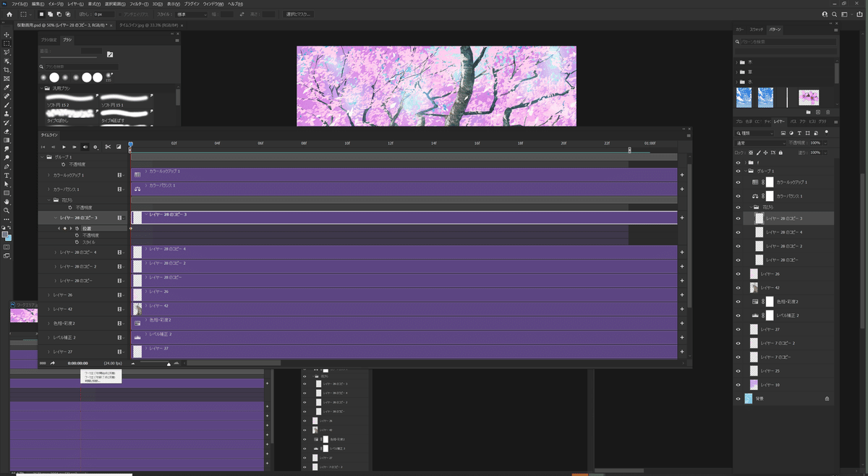
Task: Click foreground color swatch
Action: 5,234
